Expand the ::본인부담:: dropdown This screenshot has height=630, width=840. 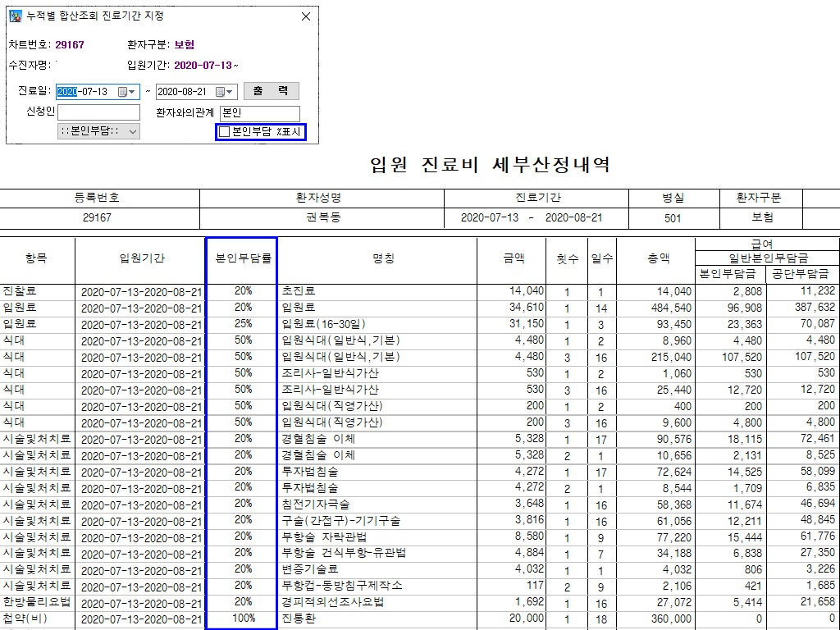coord(133,131)
